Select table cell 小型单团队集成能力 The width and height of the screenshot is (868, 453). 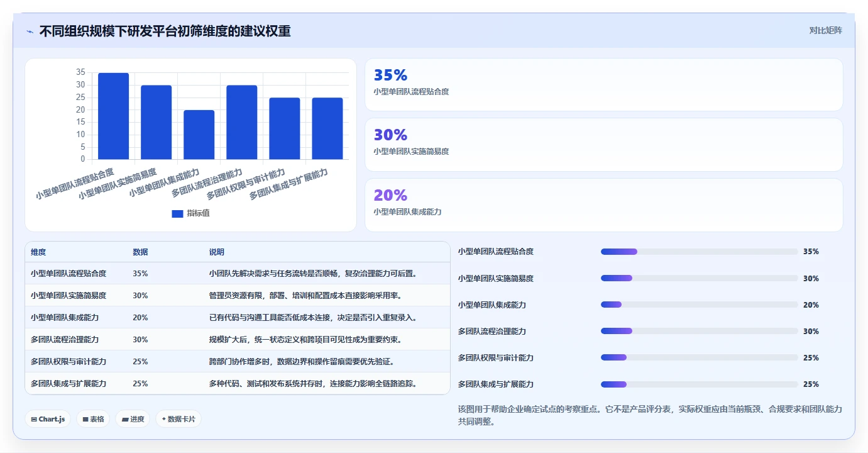65,318
